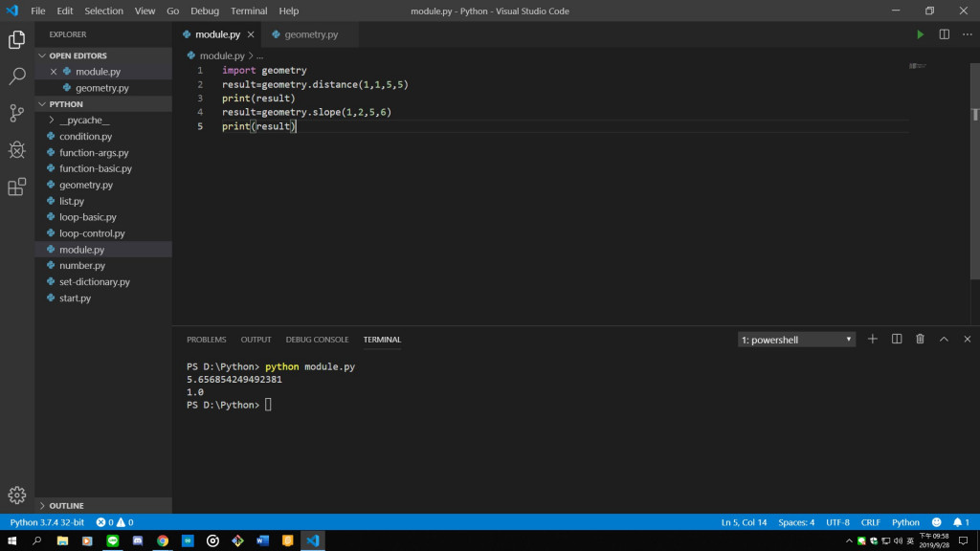Open the Edit menu

pyautogui.click(x=64, y=11)
